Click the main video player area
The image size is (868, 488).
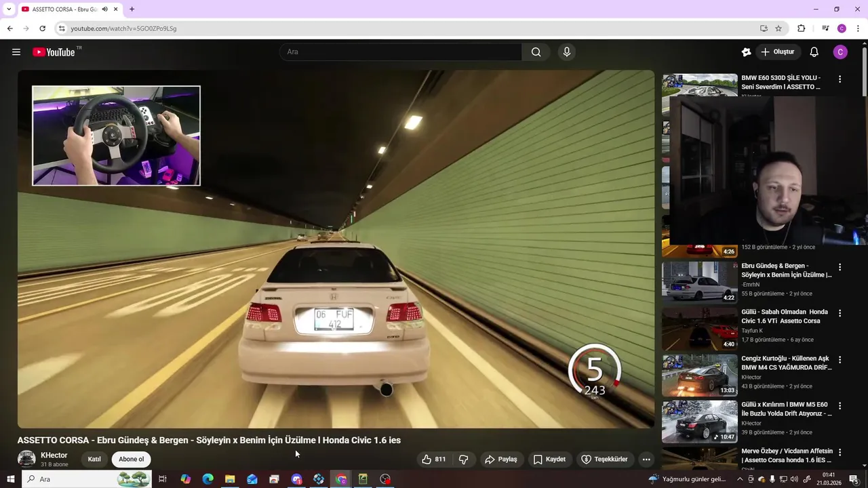(x=336, y=249)
